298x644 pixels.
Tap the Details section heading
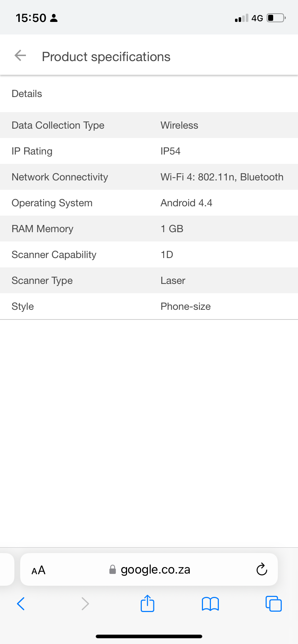tap(27, 94)
